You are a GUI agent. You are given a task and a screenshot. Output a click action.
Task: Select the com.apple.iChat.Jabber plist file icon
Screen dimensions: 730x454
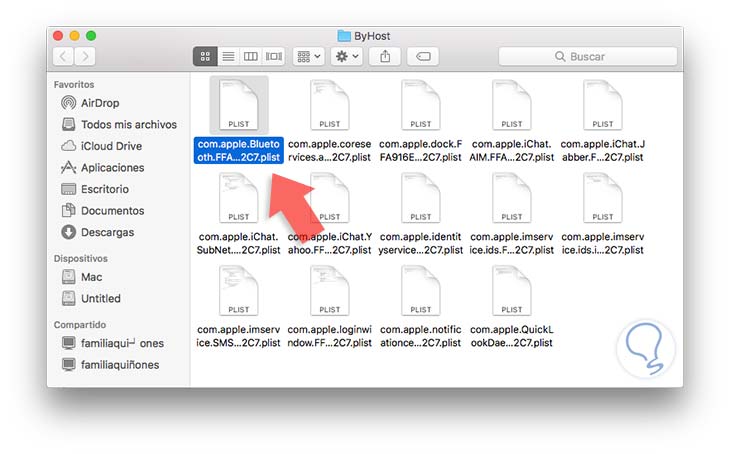pos(602,105)
